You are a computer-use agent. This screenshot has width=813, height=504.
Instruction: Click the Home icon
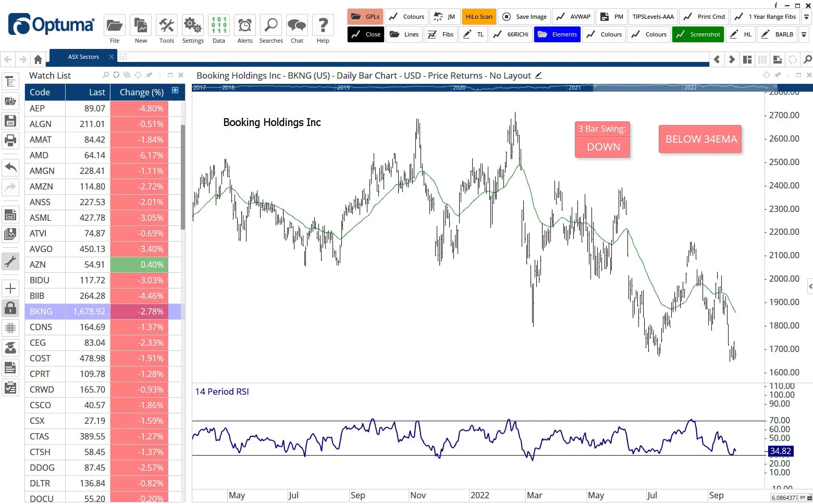coord(38,59)
